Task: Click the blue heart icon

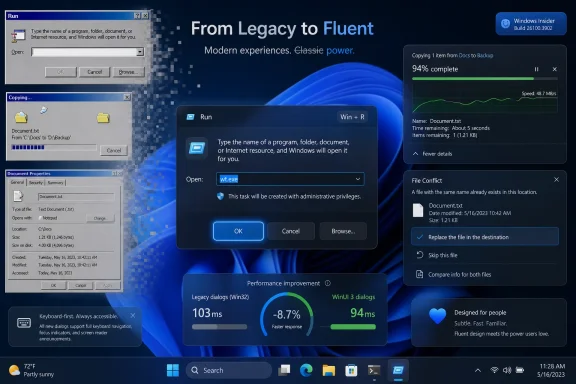Action: point(437,316)
